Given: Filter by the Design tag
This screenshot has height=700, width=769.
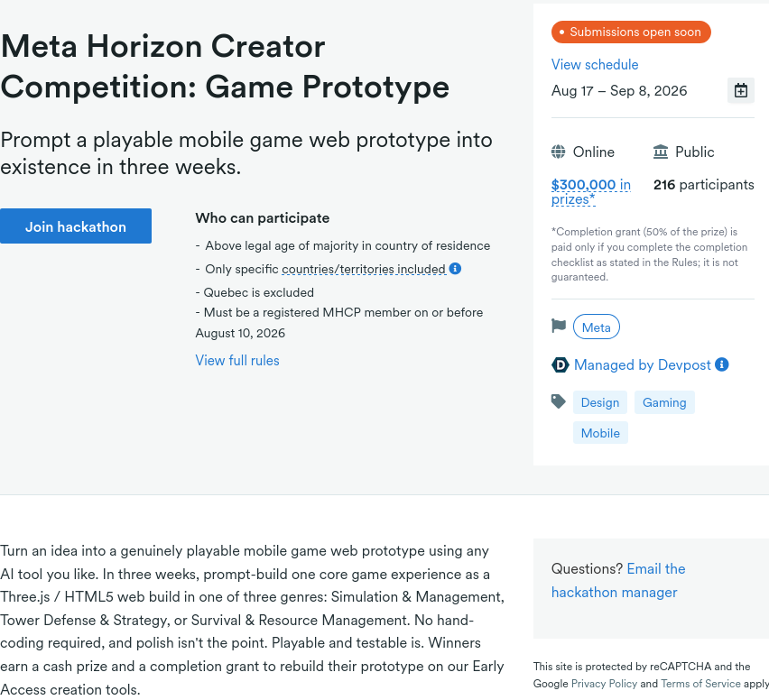Looking at the screenshot, I should 600,402.
